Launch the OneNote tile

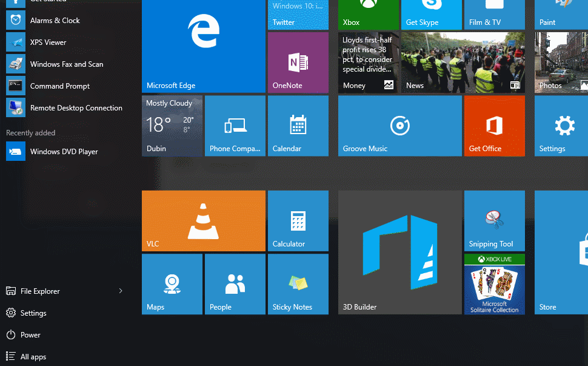(x=298, y=63)
